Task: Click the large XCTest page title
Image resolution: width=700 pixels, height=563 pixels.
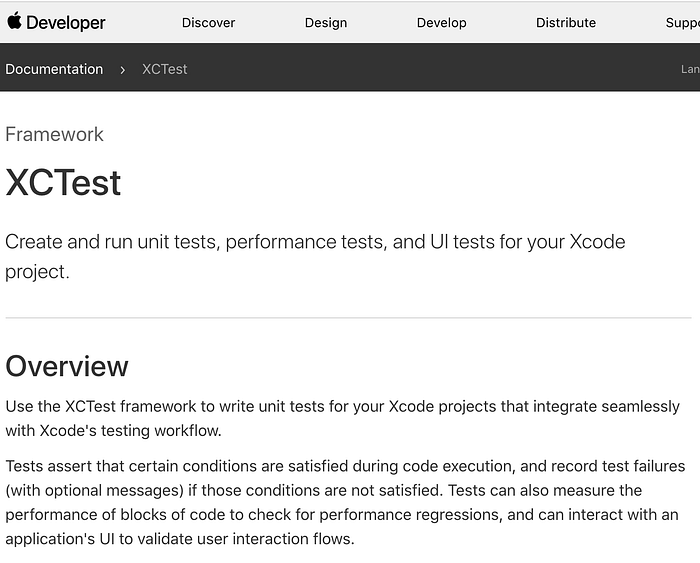Action: (x=63, y=183)
